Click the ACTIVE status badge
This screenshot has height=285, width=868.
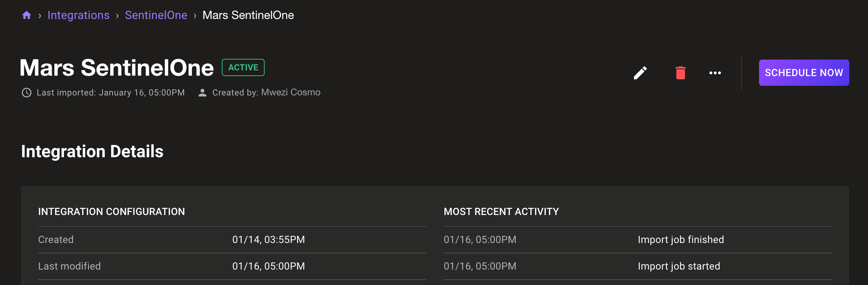point(243,67)
